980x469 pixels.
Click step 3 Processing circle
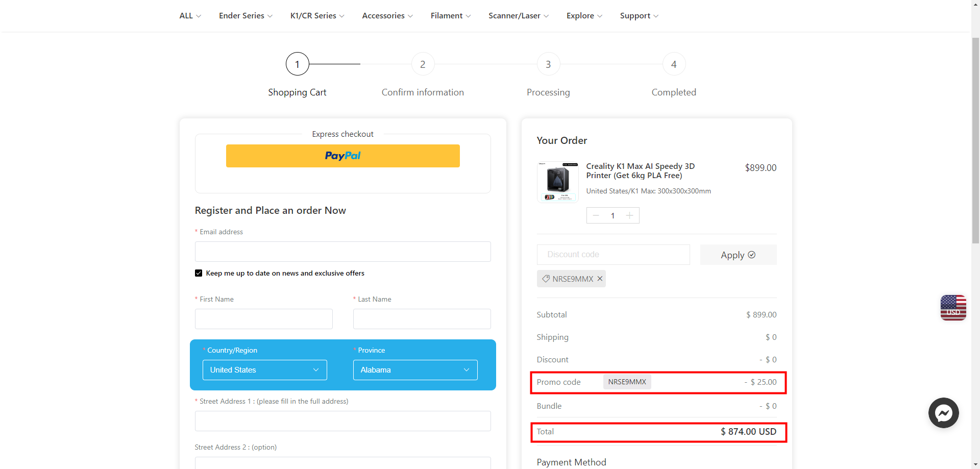(x=548, y=64)
